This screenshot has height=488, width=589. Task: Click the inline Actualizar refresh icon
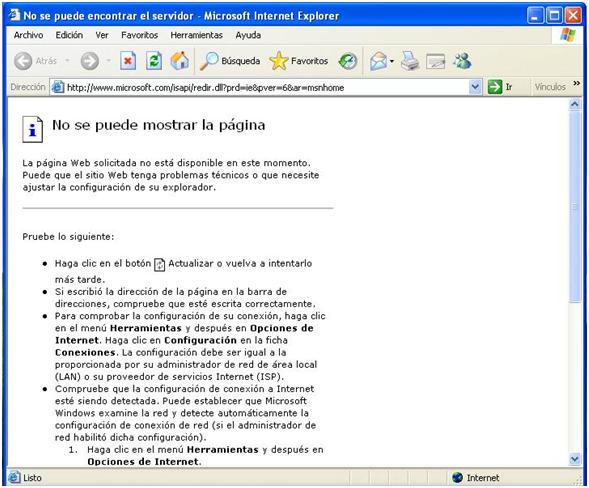(x=160, y=265)
